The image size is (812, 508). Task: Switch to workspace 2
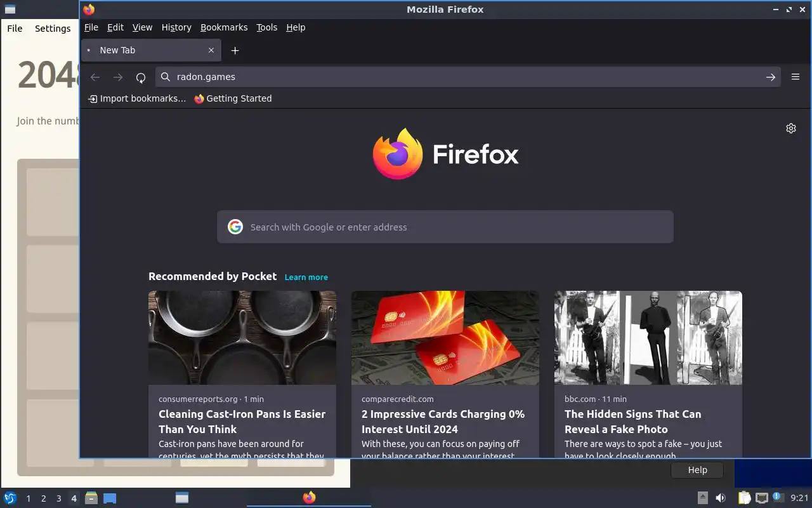point(43,498)
